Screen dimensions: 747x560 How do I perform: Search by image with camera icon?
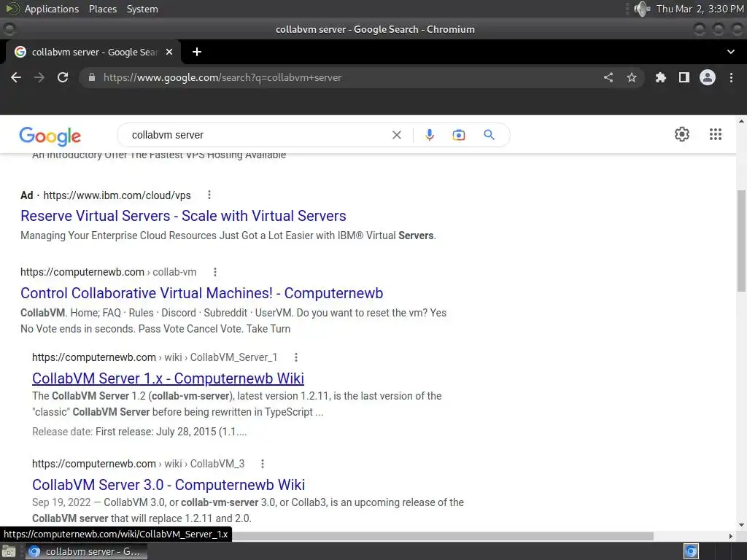[x=459, y=135]
